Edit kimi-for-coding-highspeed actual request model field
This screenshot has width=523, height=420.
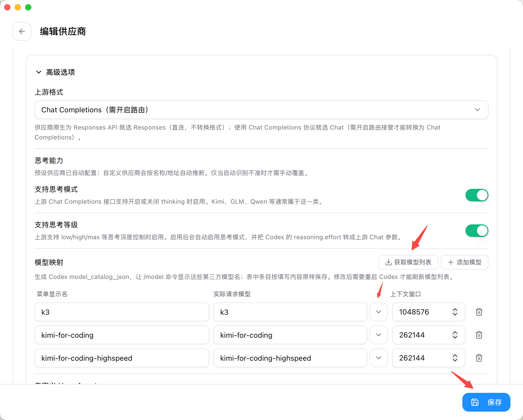(290, 358)
